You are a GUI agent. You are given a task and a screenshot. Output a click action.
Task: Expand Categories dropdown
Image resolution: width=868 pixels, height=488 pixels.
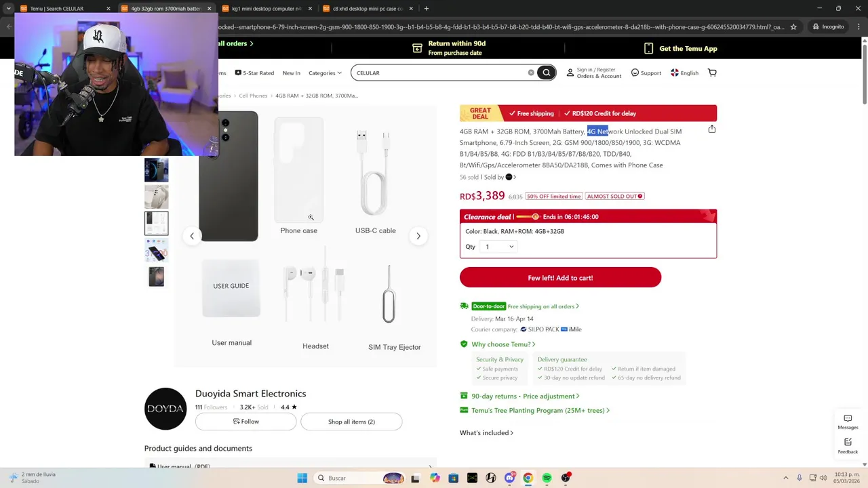click(x=325, y=73)
